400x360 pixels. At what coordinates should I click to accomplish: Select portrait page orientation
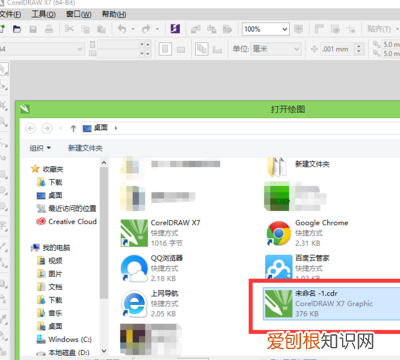click(165, 49)
